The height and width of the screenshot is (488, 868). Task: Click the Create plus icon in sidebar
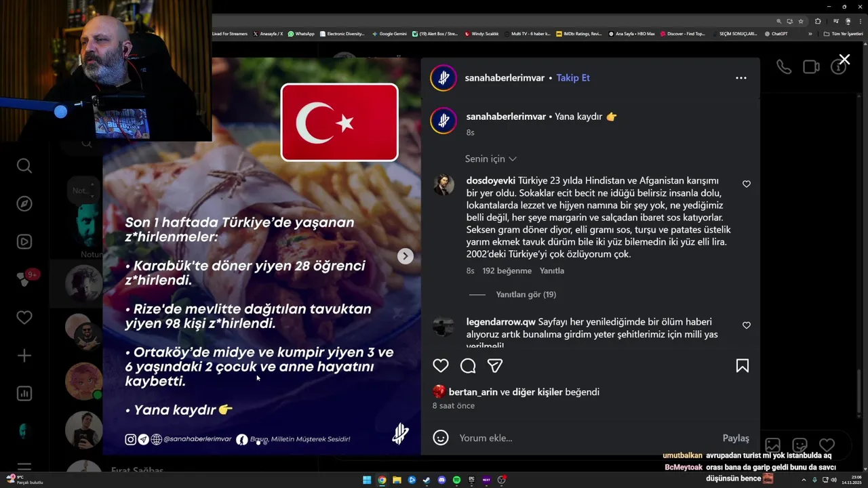tap(24, 355)
